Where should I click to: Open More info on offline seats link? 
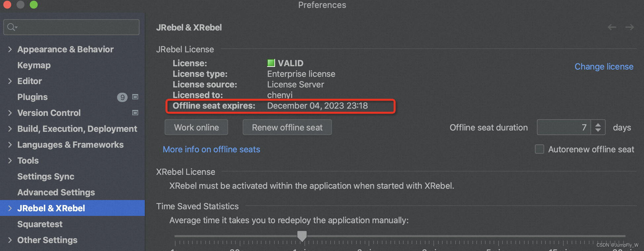point(212,149)
